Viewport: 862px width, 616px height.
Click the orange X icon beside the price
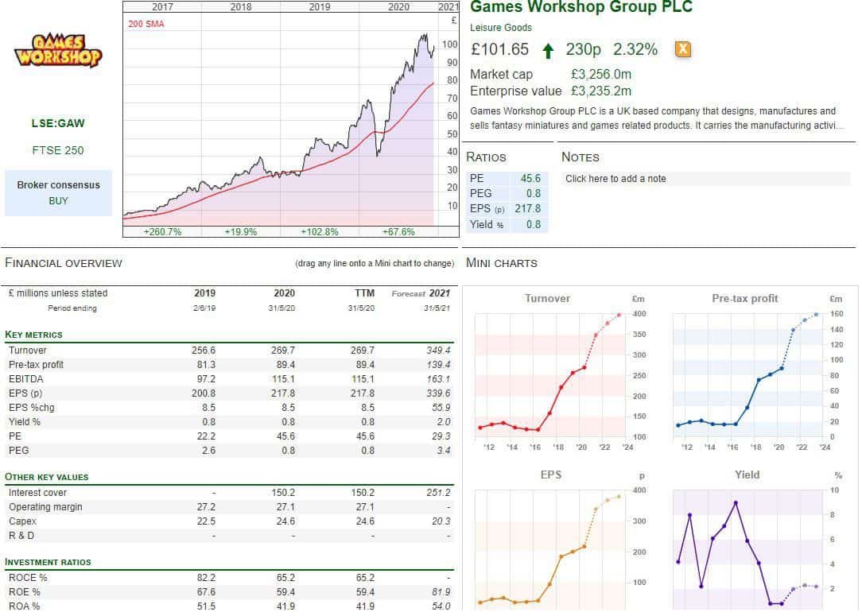click(683, 49)
